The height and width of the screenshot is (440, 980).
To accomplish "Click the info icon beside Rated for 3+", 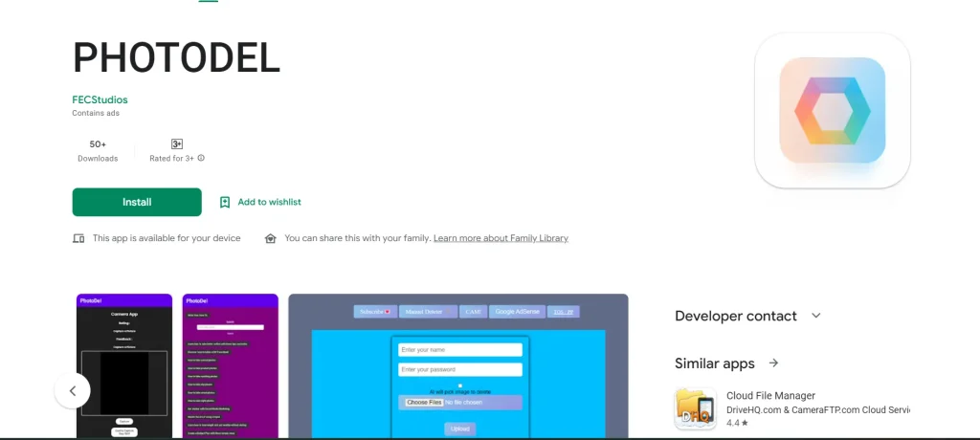I will (x=201, y=159).
